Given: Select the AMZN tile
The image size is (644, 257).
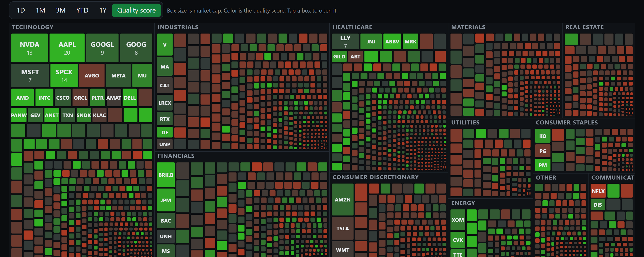Looking at the screenshot, I should (343, 199).
